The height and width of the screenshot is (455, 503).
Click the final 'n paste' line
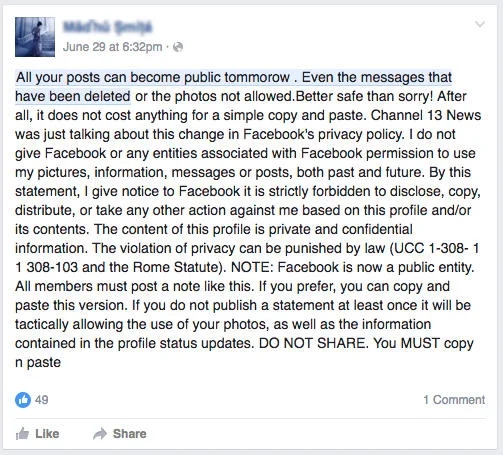pyautogui.click(x=38, y=363)
